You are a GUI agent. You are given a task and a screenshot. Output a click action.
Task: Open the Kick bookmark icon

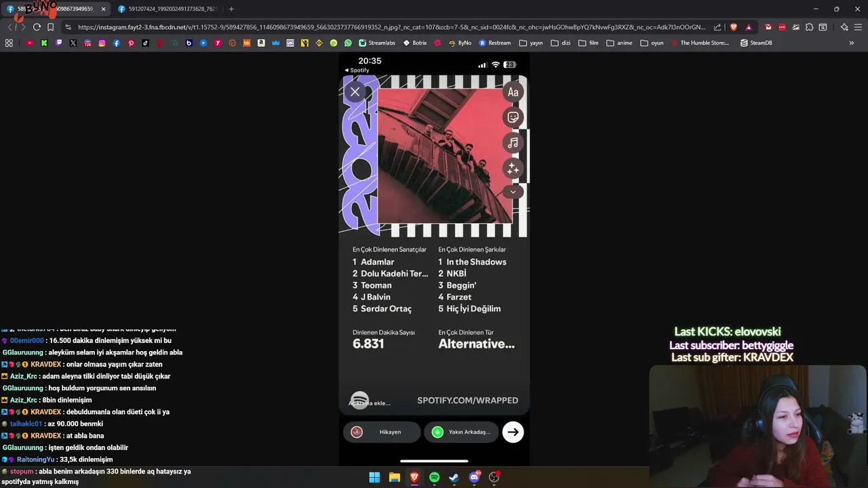pos(44,43)
